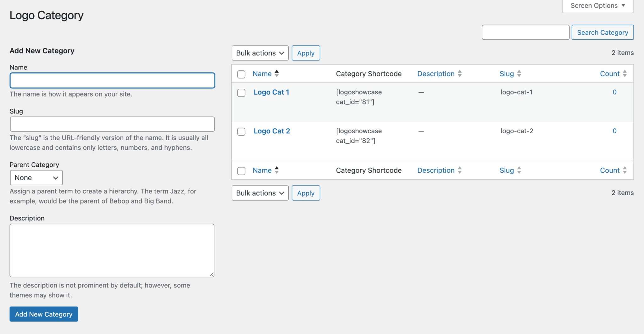Select the shortcode text cat_id="81"
The image size is (644, 334).
coord(355,102)
